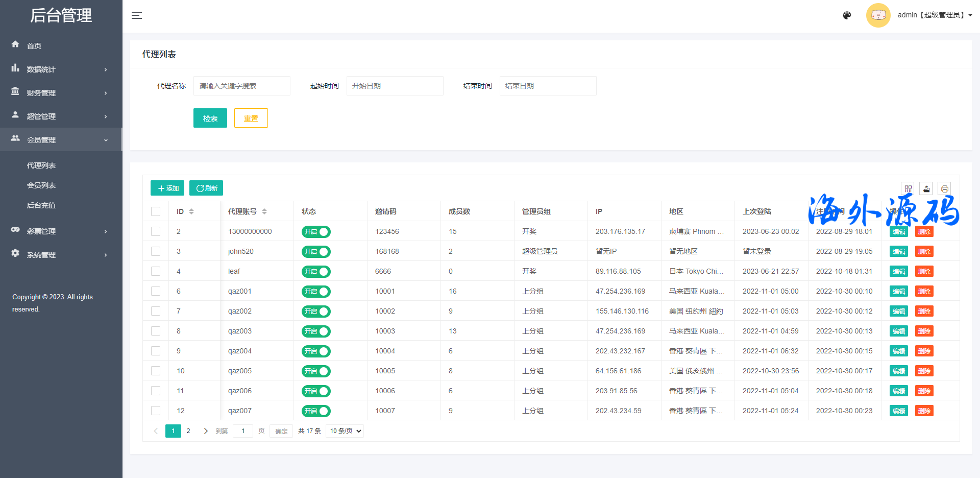This screenshot has height=478, width=980.
Task: Click the 检索 search button
Action: point(210,118)
